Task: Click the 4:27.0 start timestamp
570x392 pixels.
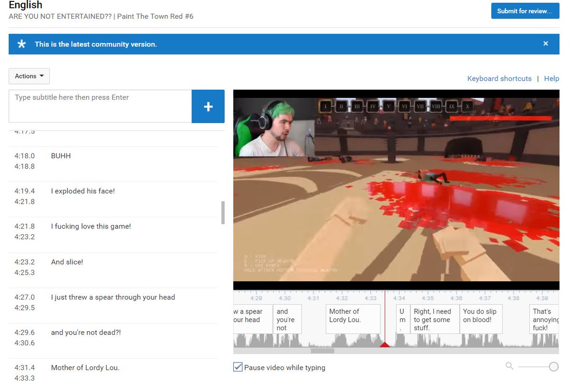Action: tap(25, 297)
